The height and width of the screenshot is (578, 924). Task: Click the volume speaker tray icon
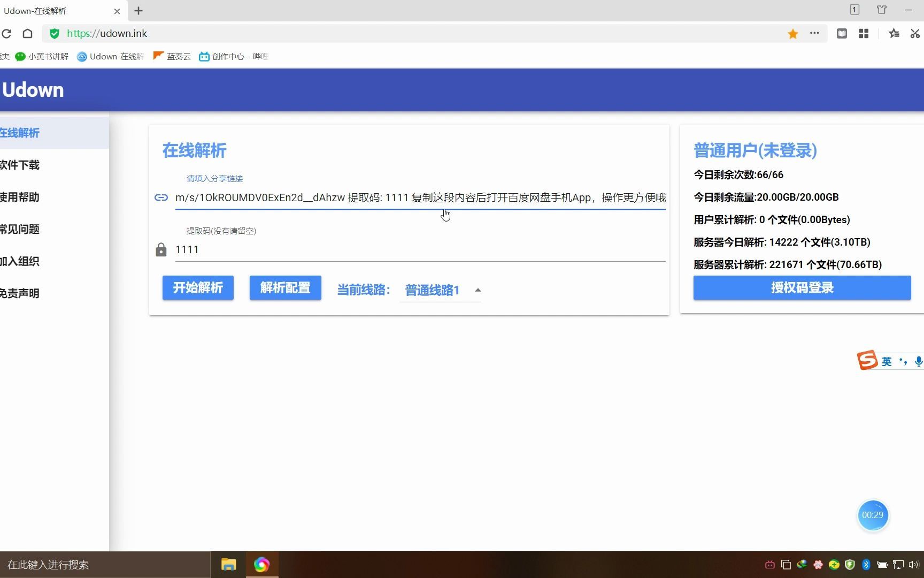tap(913, 565)
